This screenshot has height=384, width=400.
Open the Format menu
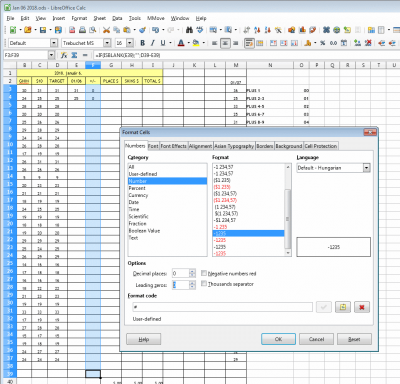[x=79, y=18]
